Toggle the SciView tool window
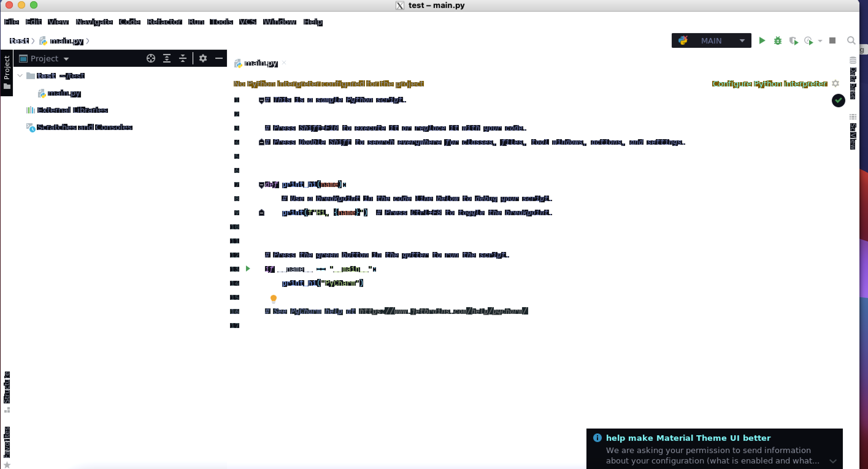This screenshot has height=469, width=868. 853,132
